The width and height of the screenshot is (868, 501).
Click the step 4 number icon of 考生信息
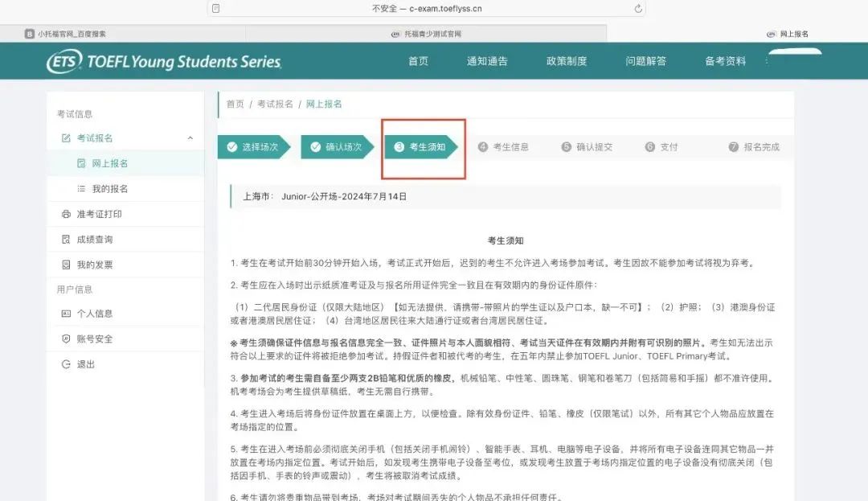pyautogui.click(x=483, y=146)
